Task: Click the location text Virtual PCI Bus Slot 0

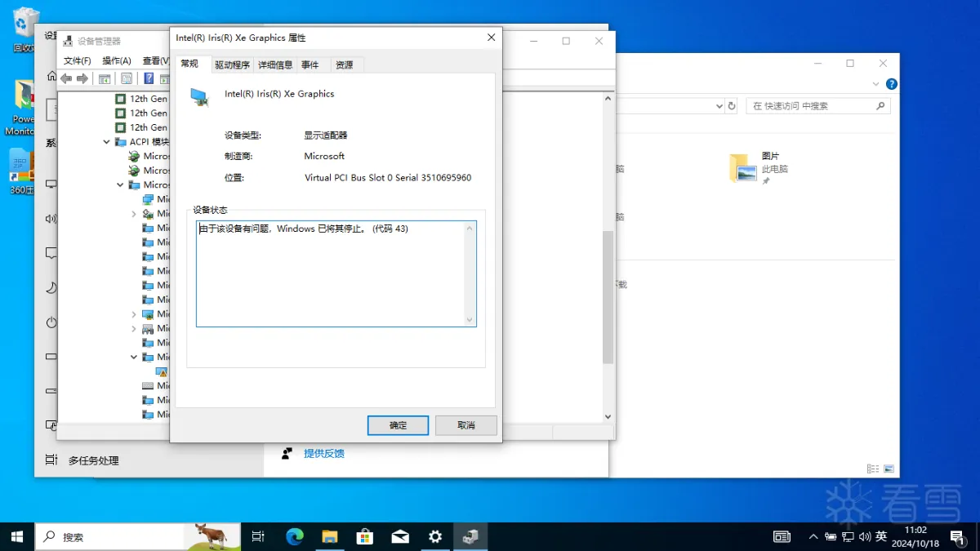Action: tap(388, 177)
